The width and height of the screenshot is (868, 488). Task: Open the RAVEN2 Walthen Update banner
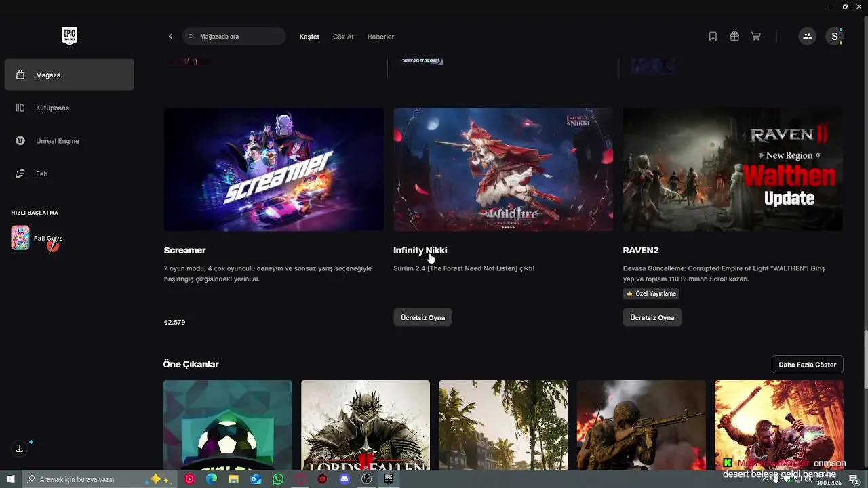click(732, 169)
